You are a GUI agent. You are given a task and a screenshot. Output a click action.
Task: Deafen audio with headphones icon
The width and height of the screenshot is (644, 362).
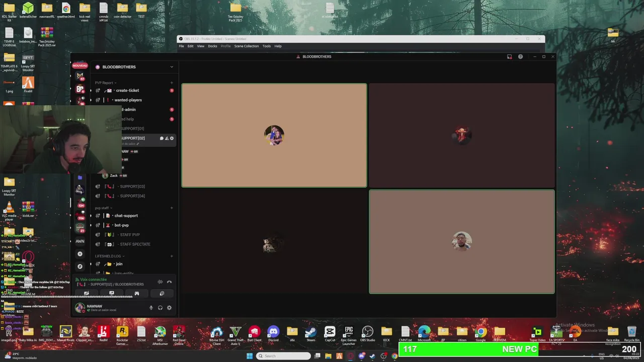tap(160, 308)
